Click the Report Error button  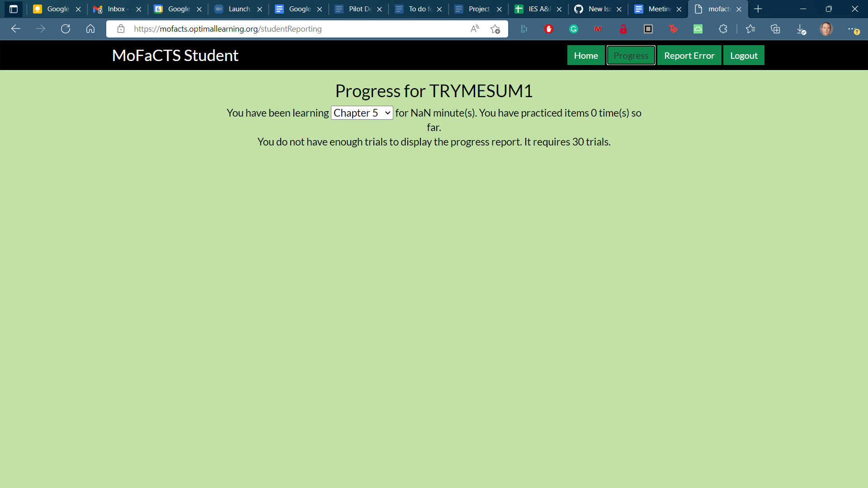point(689,55)
